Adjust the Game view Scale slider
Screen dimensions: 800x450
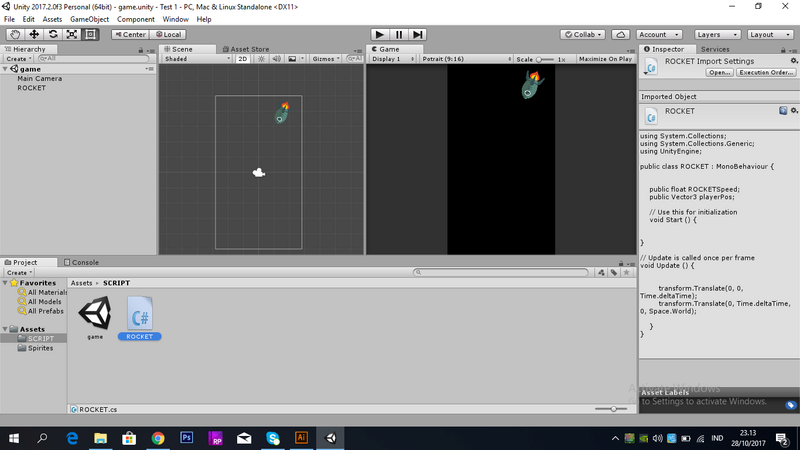(545, 59)
